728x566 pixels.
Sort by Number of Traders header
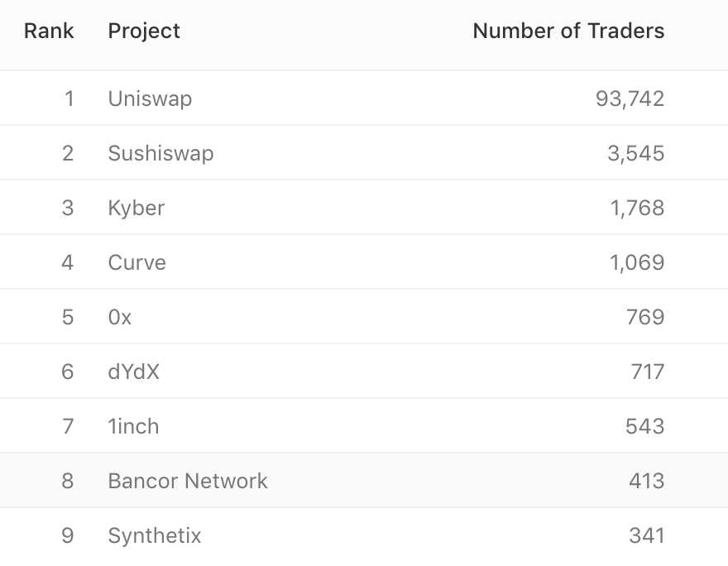(568, 31)
